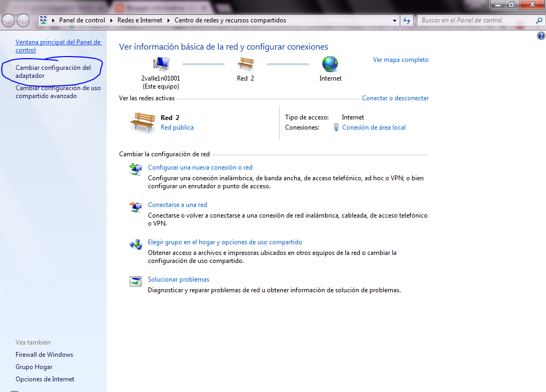The image size is (546, 392).
Task: Open Solucionar problemas link
Action: [178, 279]
